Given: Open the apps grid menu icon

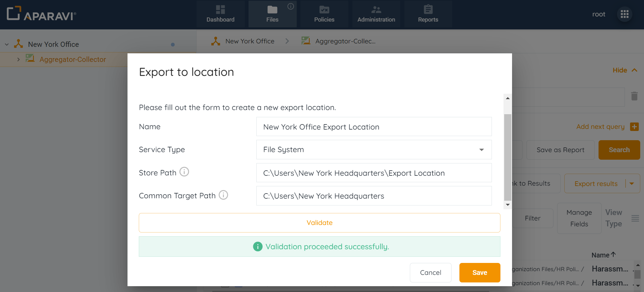Looking at the screenshot, I should (x=625, y=14).
